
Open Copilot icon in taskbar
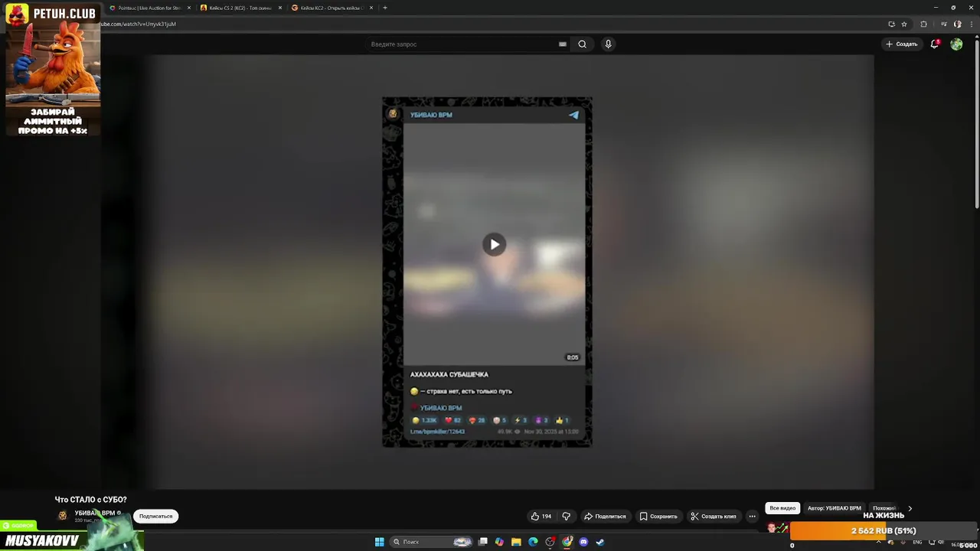pyautogui.click(x=500, y=542)
